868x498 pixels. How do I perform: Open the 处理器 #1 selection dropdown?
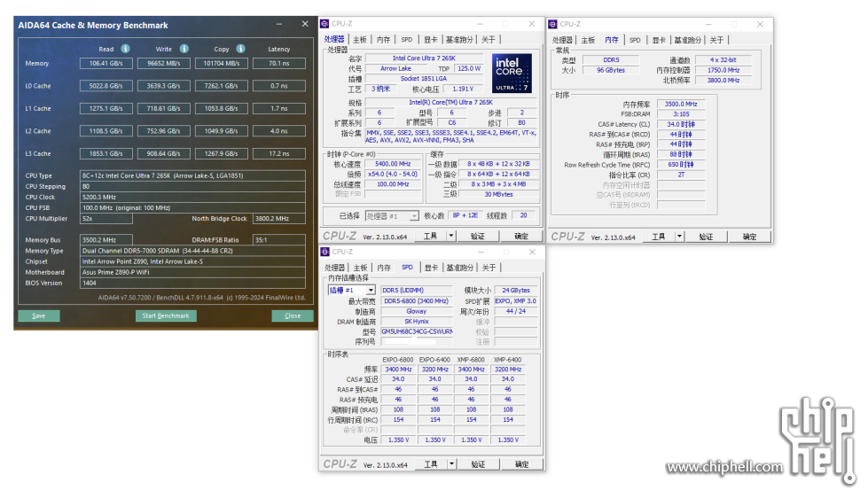(413, 216)
